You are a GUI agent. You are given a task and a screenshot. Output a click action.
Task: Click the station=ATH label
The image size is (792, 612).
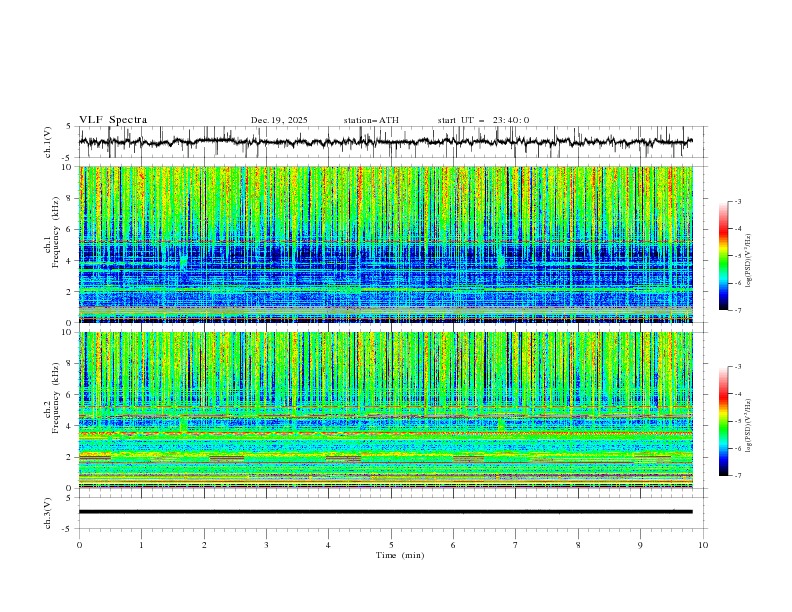point(371,120)
